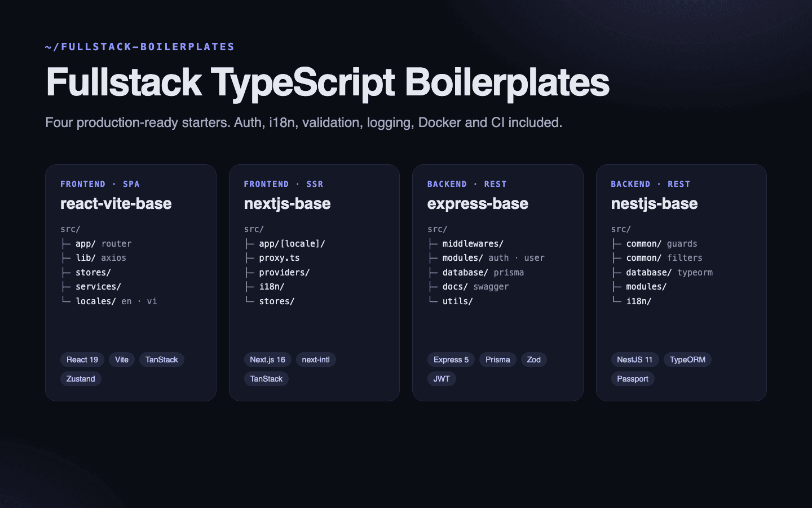Click the 'Next.js 16' tag

tap(267, 360)
